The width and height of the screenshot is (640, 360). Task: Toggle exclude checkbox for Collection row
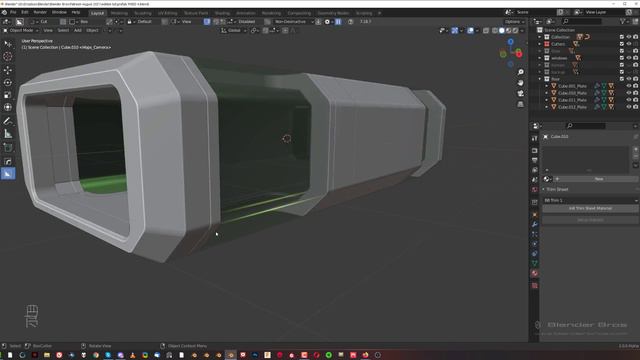(622, 37)
